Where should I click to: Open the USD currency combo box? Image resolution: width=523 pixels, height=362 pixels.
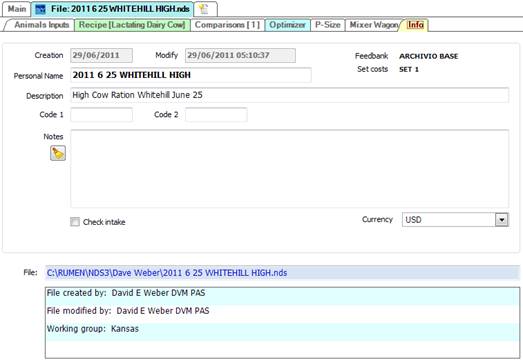(455, 220)
